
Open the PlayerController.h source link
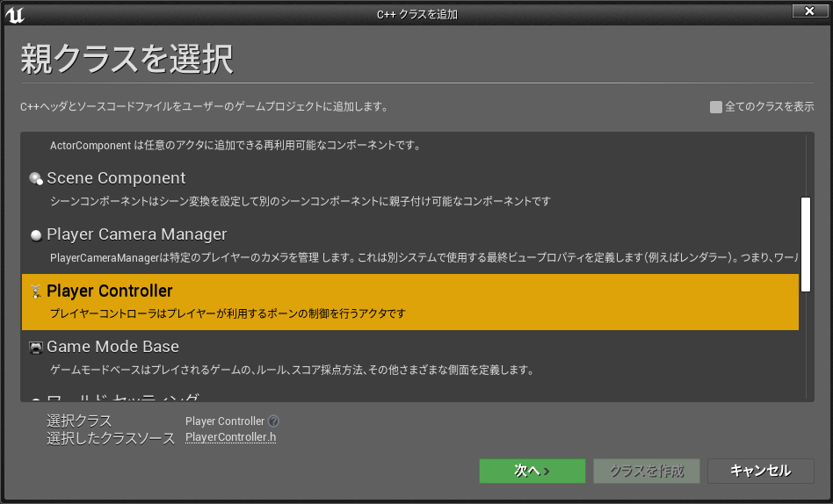tap(230, 437)
